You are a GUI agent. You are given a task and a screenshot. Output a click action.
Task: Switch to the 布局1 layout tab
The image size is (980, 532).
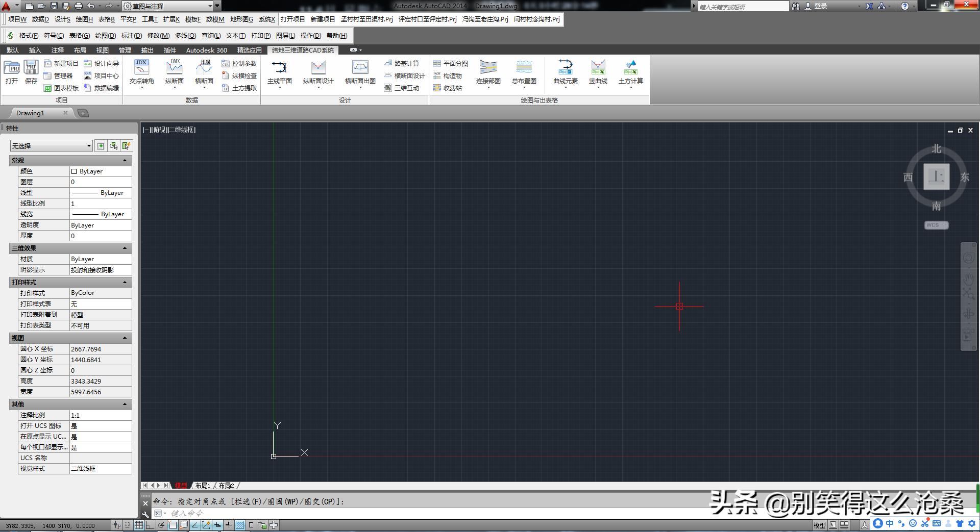pyautogui.click(x=203, y=486)
